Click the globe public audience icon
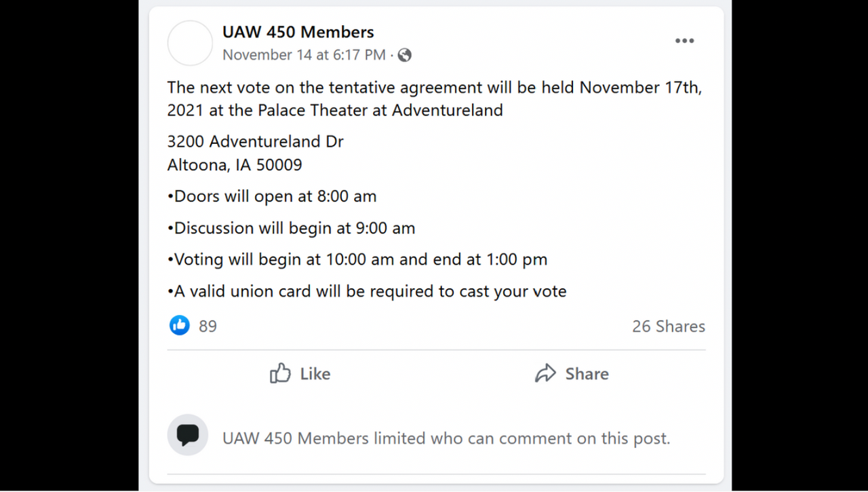 [x=405, y=55]
